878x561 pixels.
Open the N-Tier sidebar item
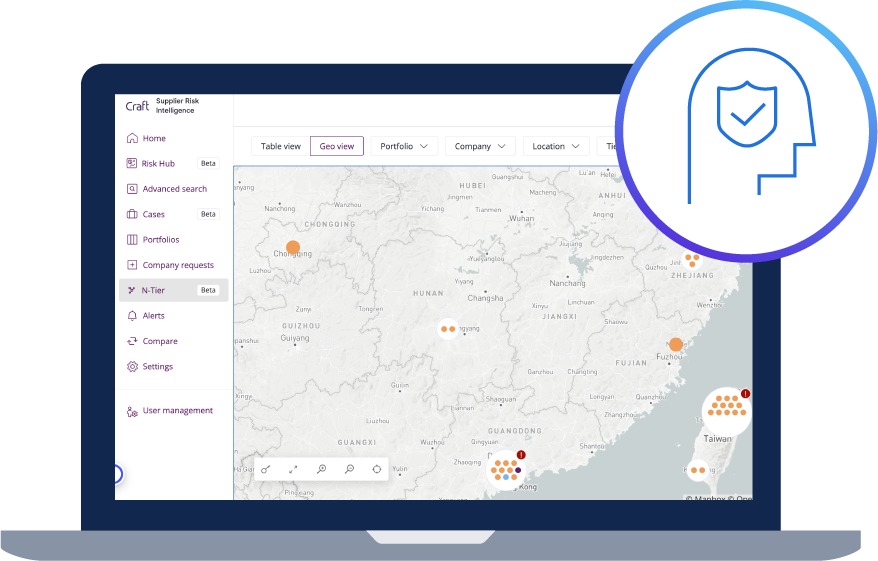click(x=174, y=290)
